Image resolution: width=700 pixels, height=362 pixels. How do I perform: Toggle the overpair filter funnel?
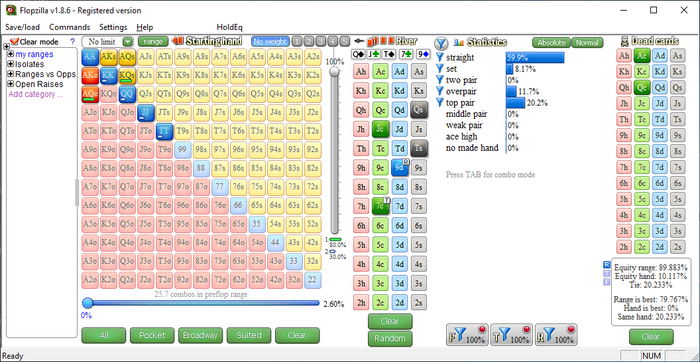(x=440, y=91)
